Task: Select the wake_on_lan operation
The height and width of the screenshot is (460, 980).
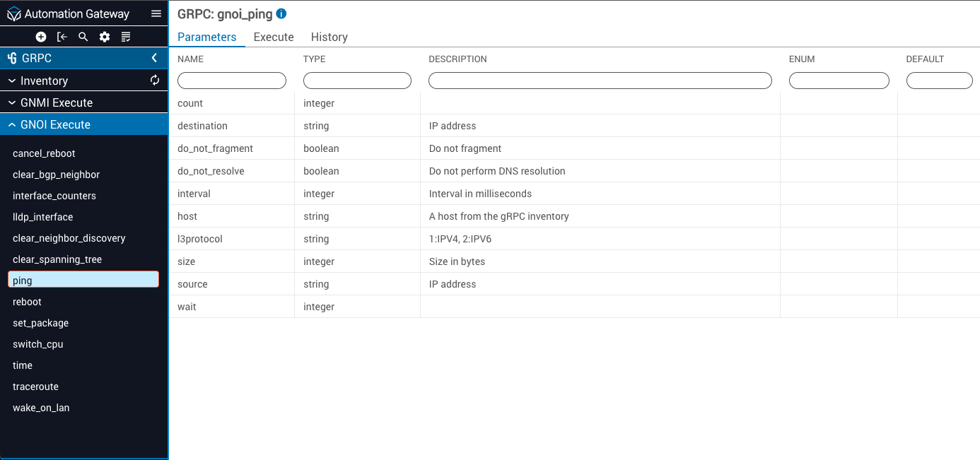Action: [41, 408]
